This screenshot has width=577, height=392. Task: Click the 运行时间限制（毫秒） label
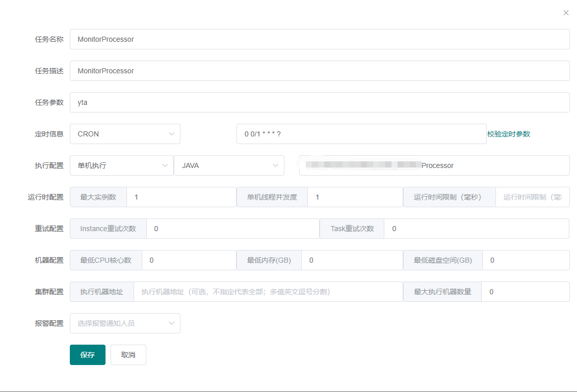point(449,198)
